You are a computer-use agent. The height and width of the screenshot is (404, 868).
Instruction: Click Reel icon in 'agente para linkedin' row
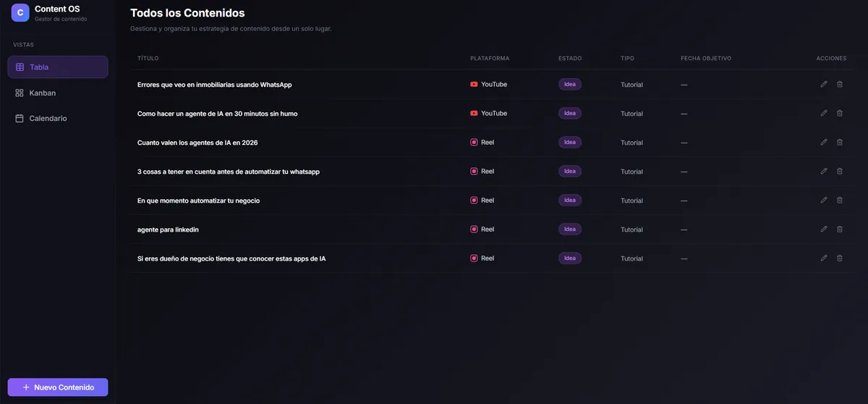474,229
